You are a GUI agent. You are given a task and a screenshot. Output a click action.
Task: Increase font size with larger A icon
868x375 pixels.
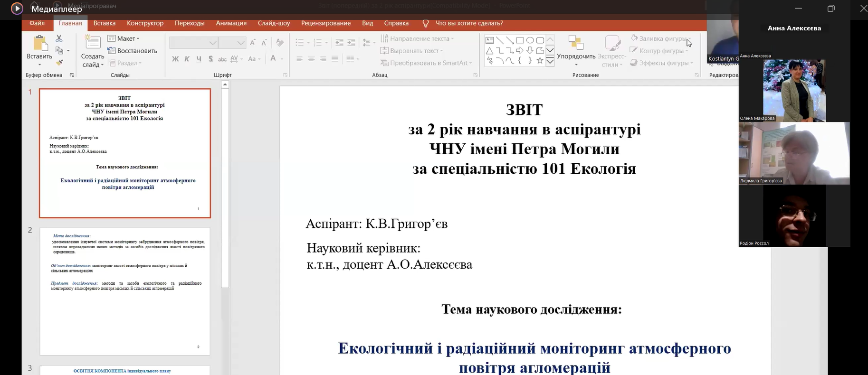[253, 43]
